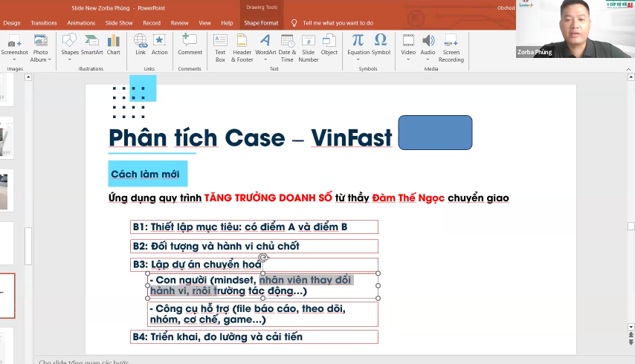Click the rotate handle above selected text box
Screen dimensions: 635x364
pos(263,258)
